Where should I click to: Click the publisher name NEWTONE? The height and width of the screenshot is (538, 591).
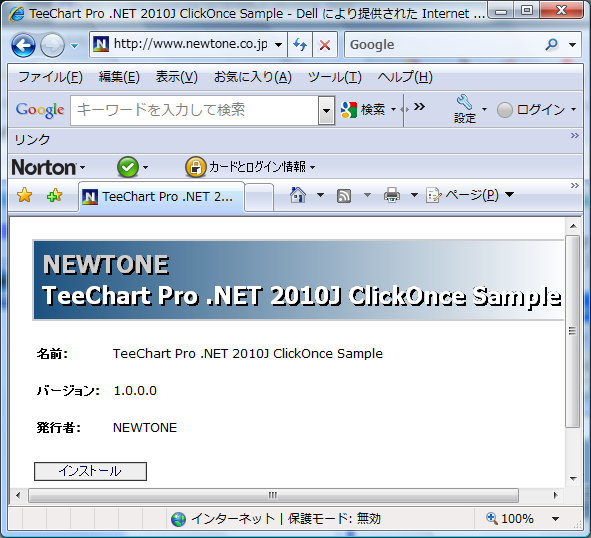[x=145, y=428]
